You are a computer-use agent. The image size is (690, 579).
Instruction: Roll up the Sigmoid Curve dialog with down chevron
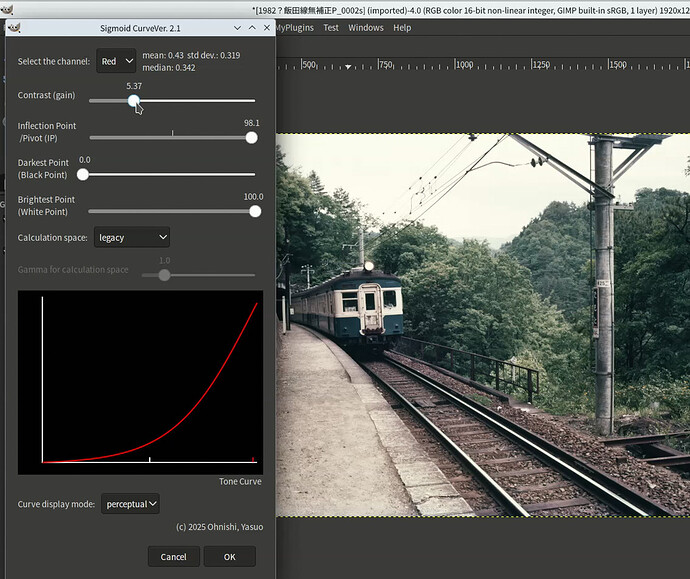pos(237,28)
